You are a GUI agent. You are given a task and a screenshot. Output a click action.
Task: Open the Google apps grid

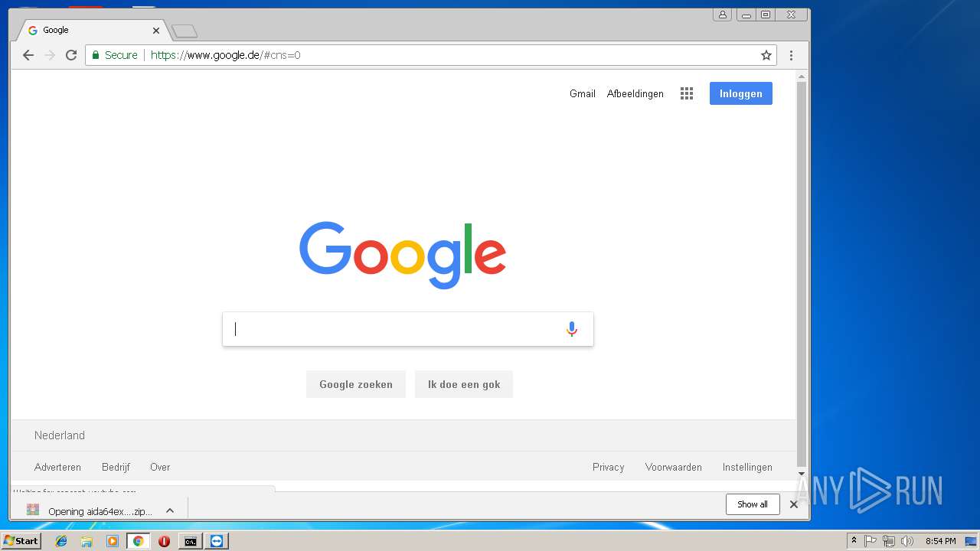pos(687,93)
